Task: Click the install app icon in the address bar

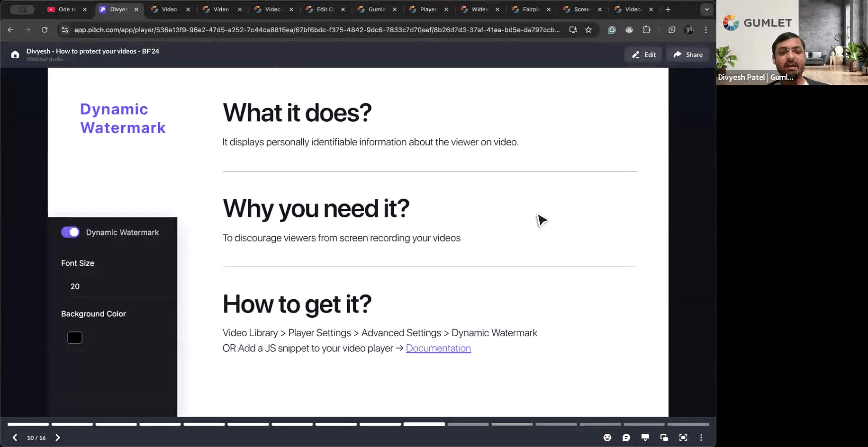Action: point(573,30)
